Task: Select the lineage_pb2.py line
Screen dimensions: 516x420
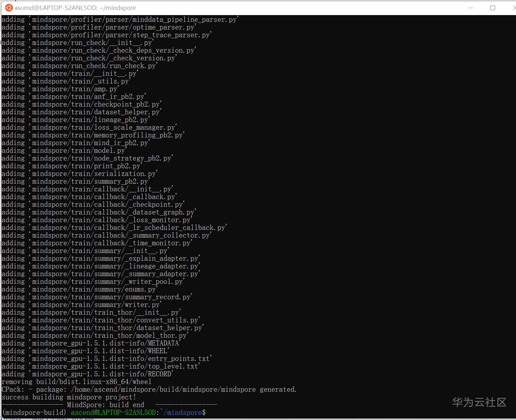Action: (x=76, y=120)
